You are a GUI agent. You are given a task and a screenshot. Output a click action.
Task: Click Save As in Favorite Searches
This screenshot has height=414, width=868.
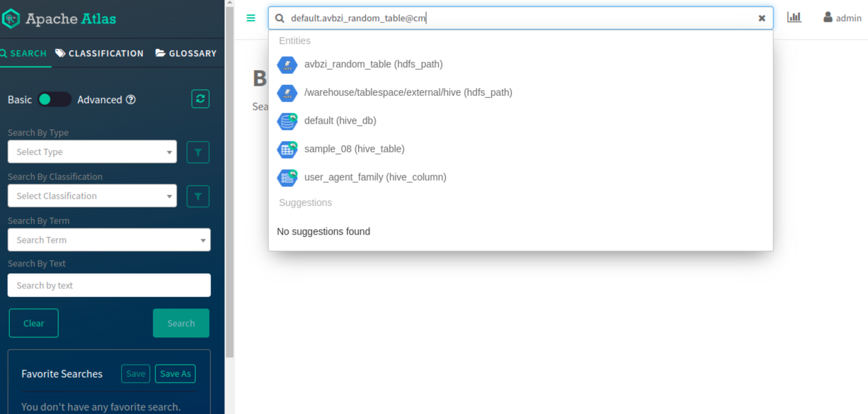175,374
